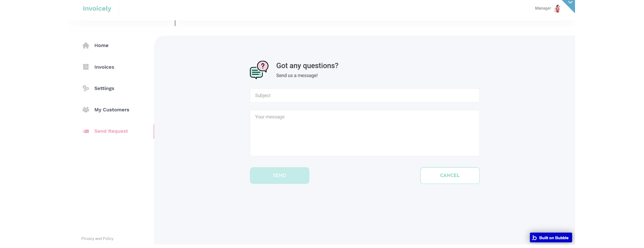Select My Customers menu entry

[112, 110]
